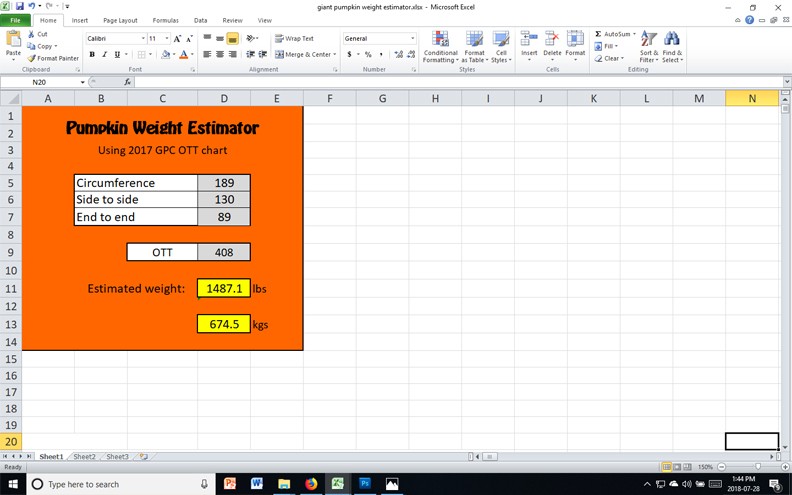Open the Sheet2 worksheet tab
792x495 pixels.
tap(84, 457)
